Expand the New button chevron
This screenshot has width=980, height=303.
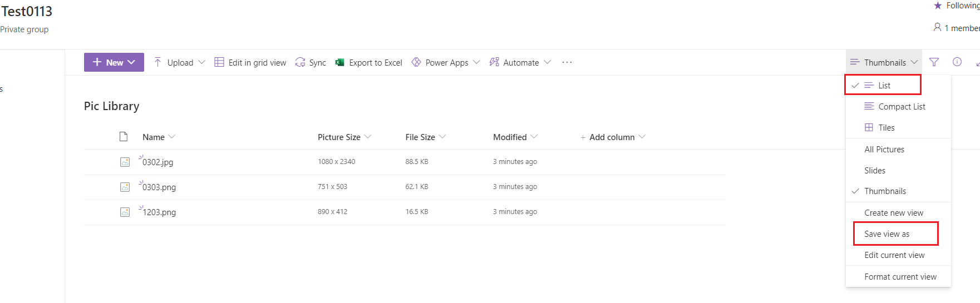(131, 62)
